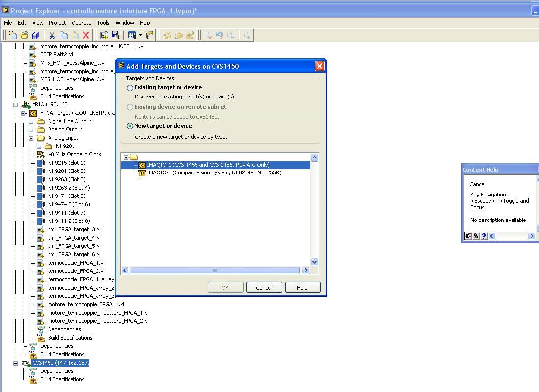Click the Cancel button in dialog
The image size is (539, 392).
(x=264, y=288)
